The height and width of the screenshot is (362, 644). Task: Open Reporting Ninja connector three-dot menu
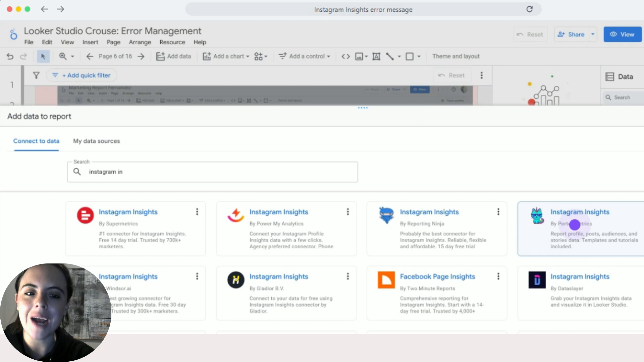pos(498,212)
